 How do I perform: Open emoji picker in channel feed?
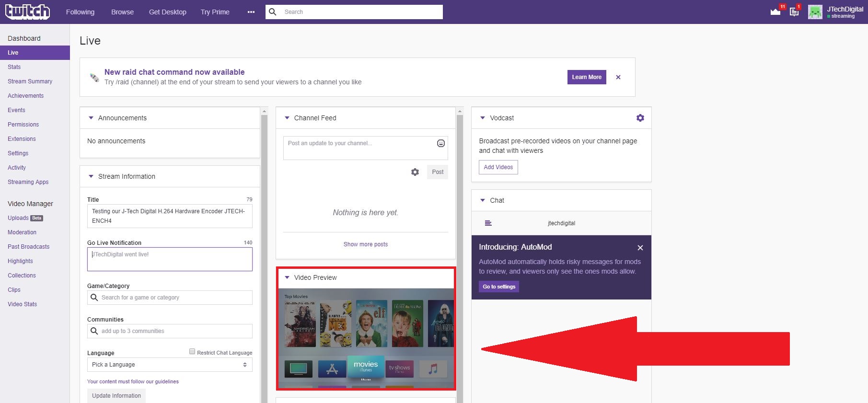pos(441,143)
